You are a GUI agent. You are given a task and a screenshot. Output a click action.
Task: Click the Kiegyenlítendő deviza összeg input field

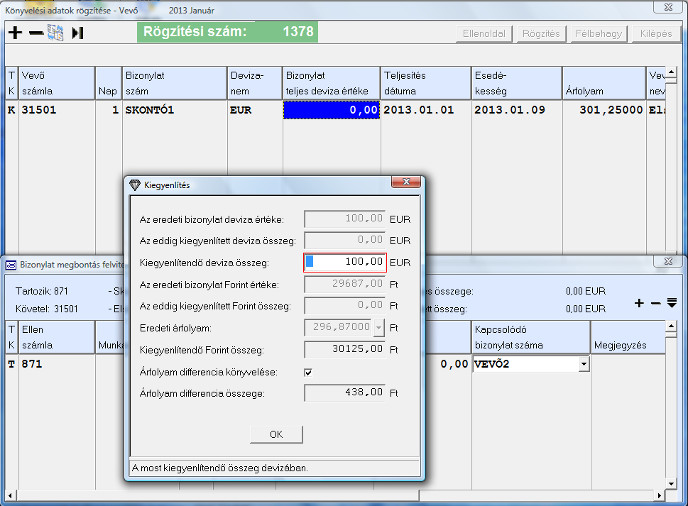(345, 262)
